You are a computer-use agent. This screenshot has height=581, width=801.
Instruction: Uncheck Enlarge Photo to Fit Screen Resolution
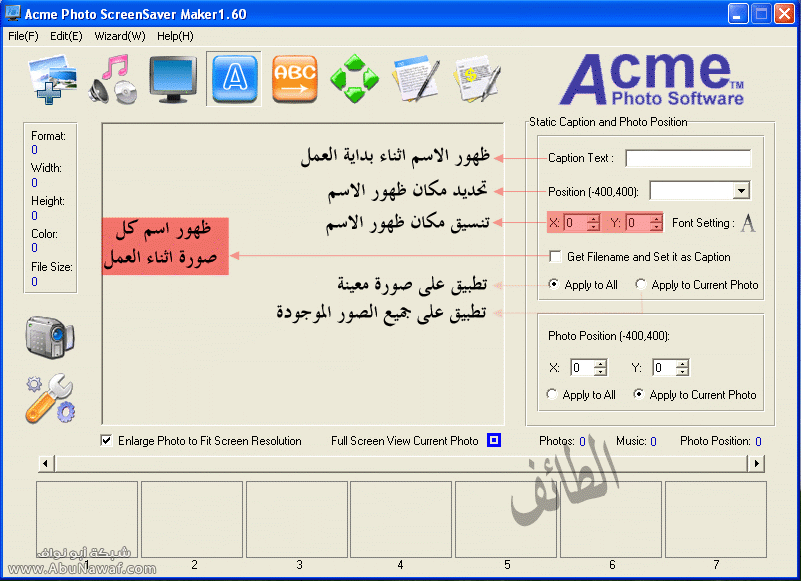(107, 440)
